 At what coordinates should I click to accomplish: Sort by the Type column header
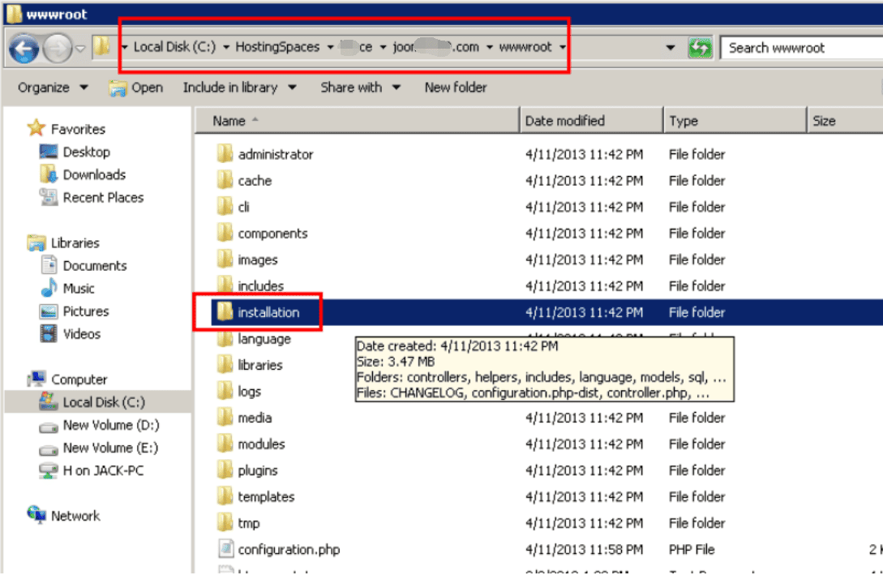(x=735, y=121)
